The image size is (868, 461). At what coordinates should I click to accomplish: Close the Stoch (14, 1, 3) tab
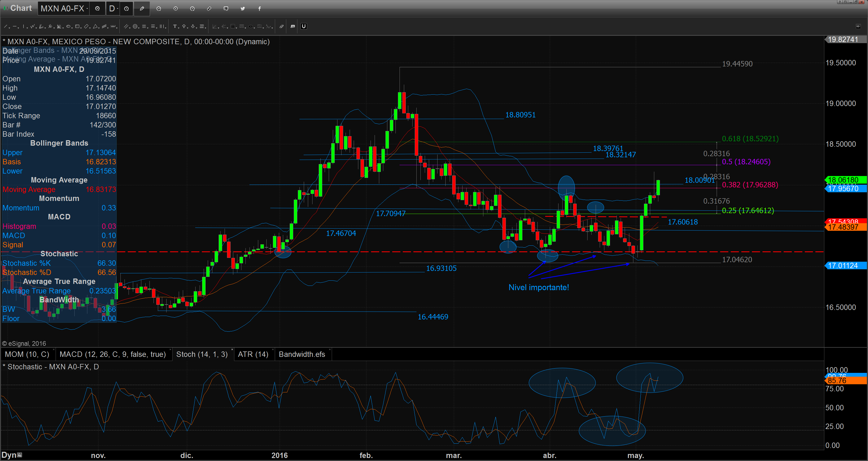[x=232, y=350]
